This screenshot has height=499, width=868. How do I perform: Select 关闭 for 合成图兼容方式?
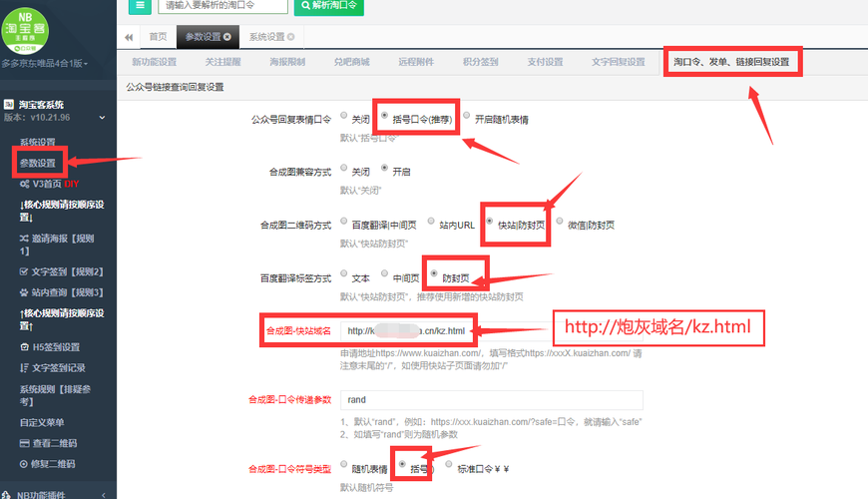[x=344, y=168]
